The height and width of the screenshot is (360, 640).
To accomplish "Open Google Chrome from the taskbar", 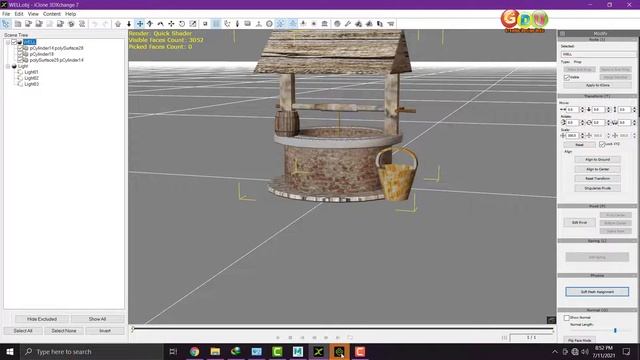I will (x=194, y=351).
